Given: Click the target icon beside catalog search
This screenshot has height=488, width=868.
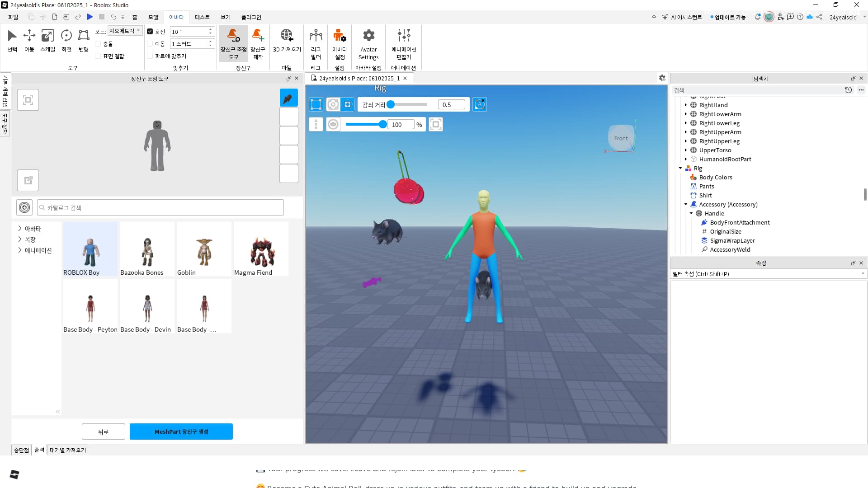Looking at the screenshot, I should 24,207.
